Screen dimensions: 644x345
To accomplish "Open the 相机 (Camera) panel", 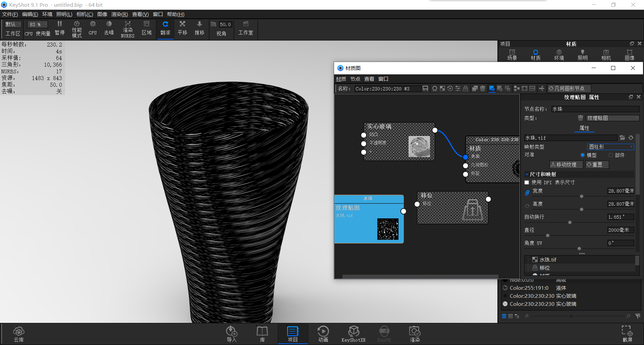I will [x=606, y=54].
